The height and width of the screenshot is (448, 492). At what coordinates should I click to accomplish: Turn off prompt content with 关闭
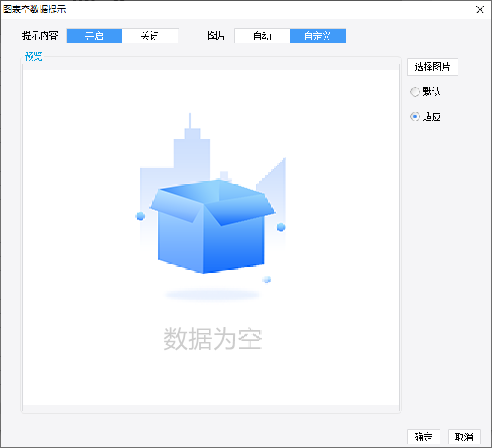150,36
